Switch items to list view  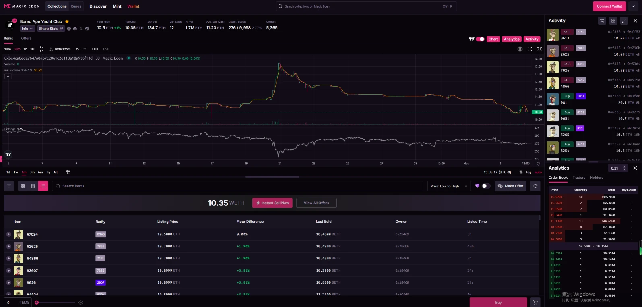point(43,186)
